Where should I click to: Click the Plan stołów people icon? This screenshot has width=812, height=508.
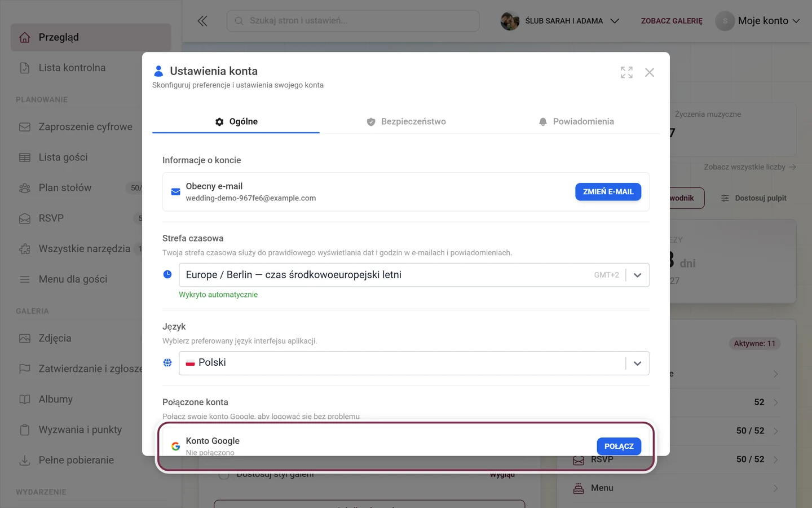(25, 188)
